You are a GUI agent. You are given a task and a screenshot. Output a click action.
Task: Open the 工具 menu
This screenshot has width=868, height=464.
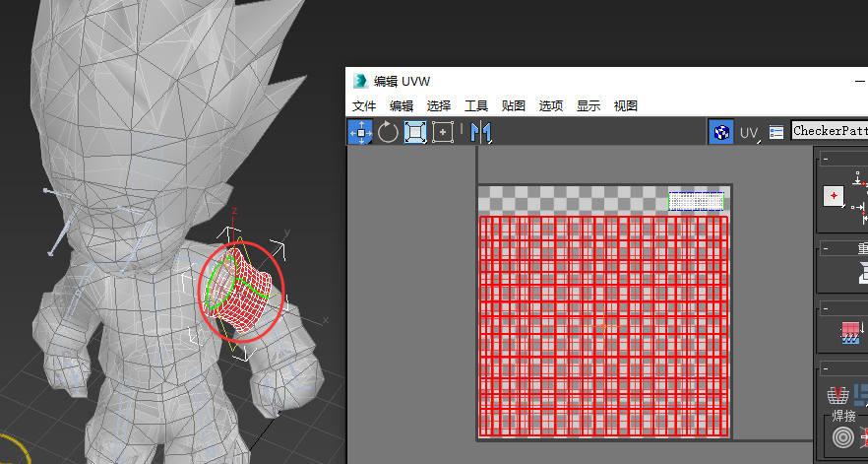(x=476, y=105)
